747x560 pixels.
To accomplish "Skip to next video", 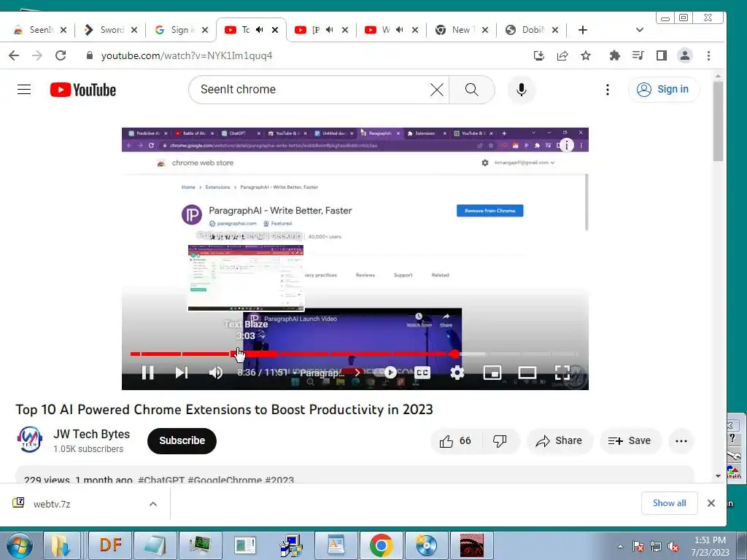I will (182, 373).
